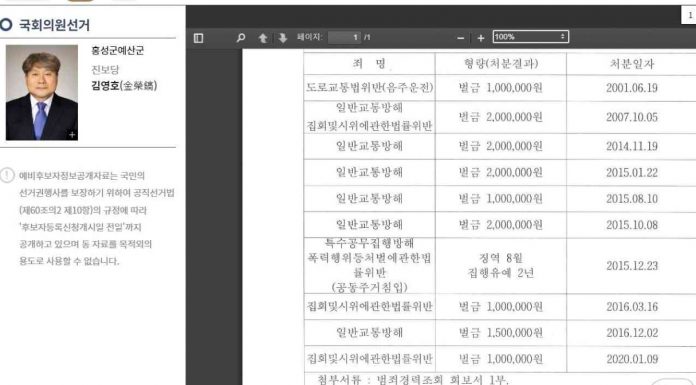Open the 100% zoom level dropdown

pyautogui.click(x=530, y=37)
